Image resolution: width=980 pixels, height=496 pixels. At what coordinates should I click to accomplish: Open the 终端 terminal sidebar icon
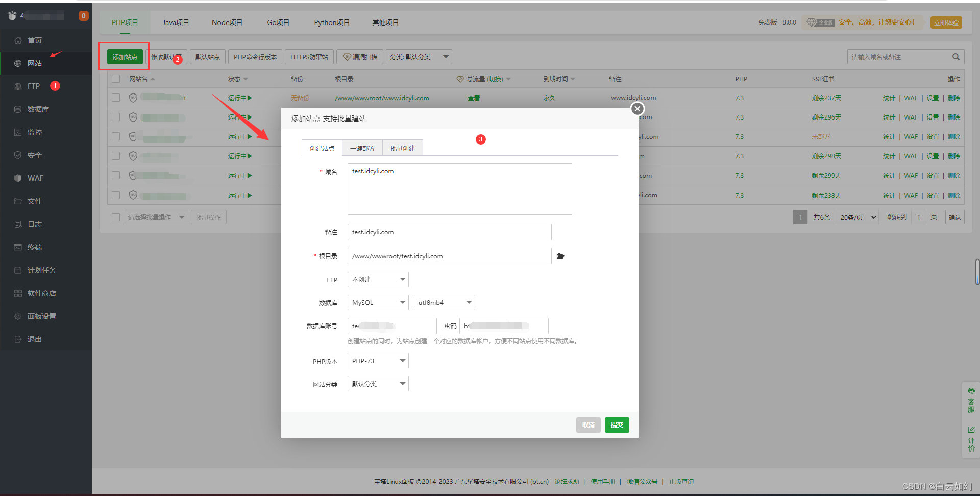tap(18, 247)
